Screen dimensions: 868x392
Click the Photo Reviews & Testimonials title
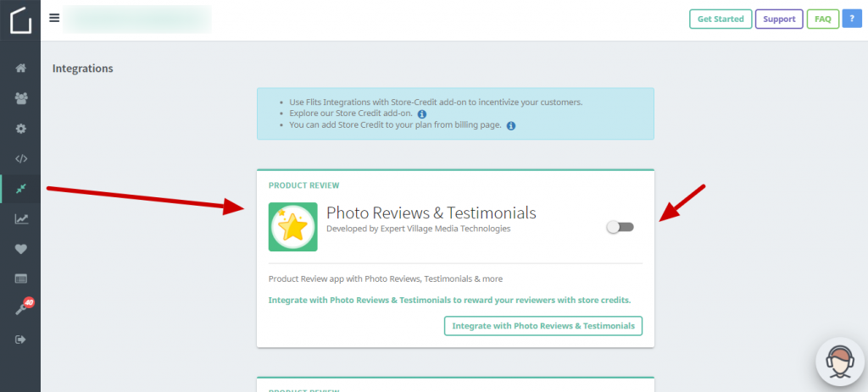[431, 213]
